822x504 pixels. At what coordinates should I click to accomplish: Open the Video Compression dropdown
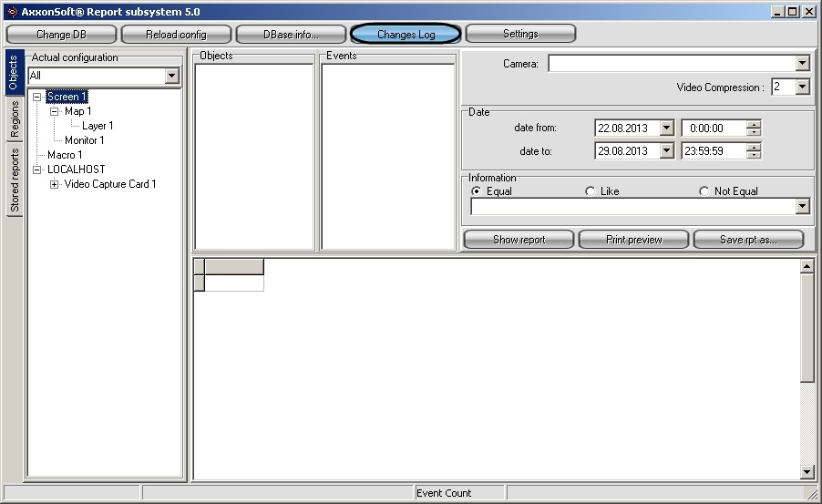(802, 87)
